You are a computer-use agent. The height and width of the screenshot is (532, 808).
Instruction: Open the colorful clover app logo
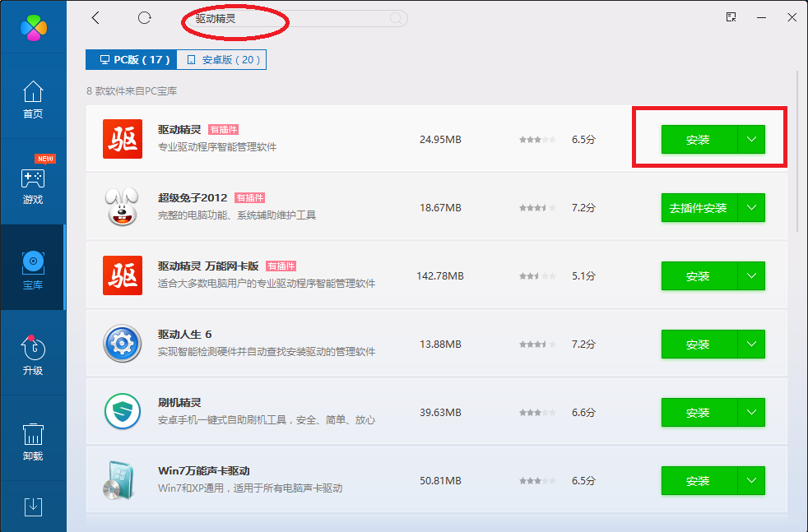coord(34,27)
